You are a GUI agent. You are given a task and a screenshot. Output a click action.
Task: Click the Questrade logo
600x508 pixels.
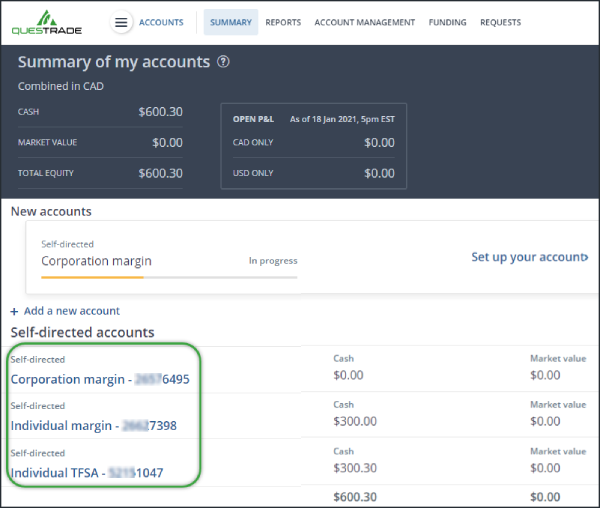coord(47,22)
